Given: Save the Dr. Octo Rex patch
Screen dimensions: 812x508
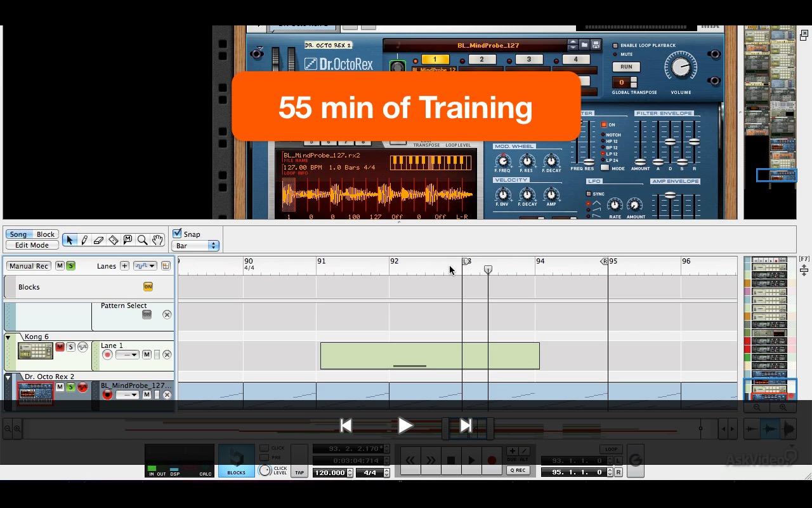Looking at the screenshot, I should [x=596, y=45].
